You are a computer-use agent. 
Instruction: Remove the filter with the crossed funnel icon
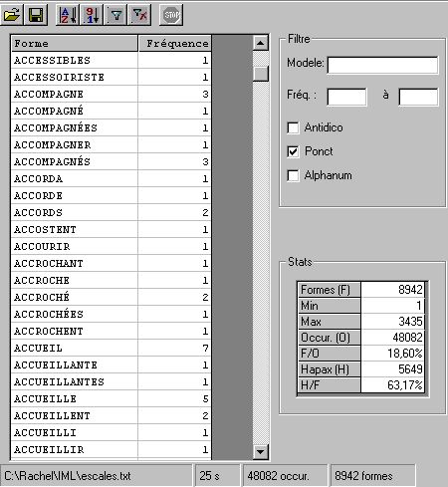pyautogui.click(x=139, y=15)
